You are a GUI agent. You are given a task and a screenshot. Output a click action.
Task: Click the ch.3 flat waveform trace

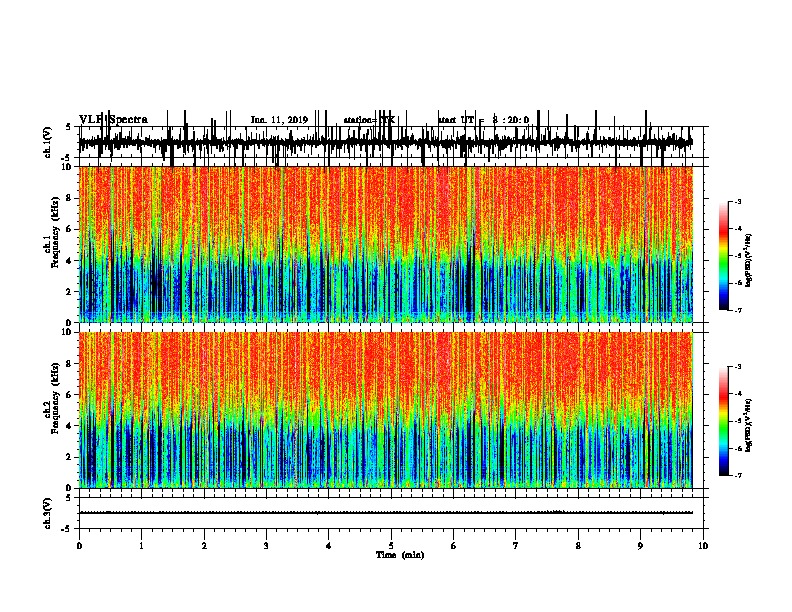click(x=386, y=513)
